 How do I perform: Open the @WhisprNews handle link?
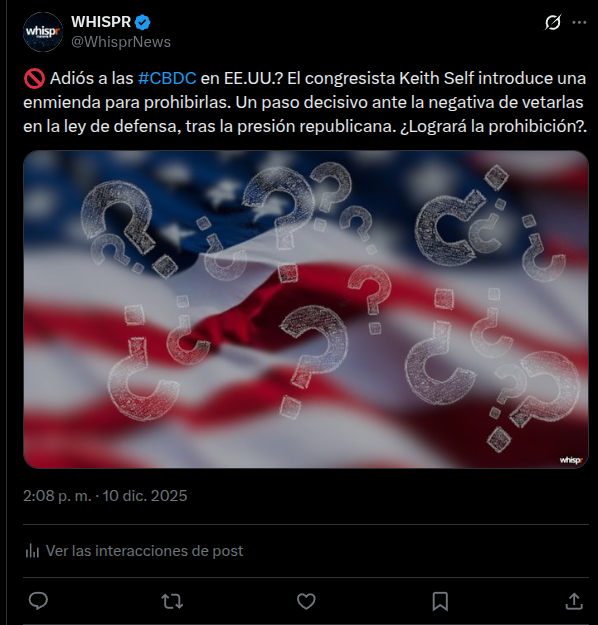pos(121,42)
